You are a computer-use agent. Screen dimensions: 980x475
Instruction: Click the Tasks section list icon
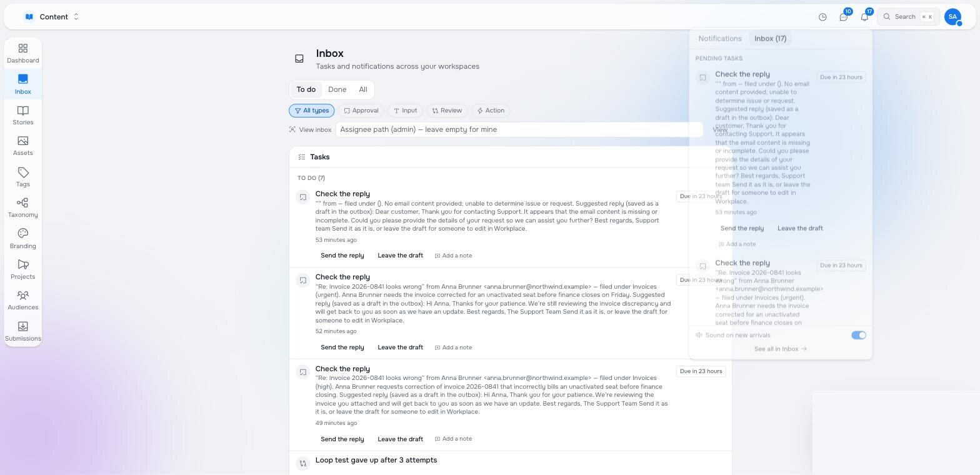coord(302,157)
